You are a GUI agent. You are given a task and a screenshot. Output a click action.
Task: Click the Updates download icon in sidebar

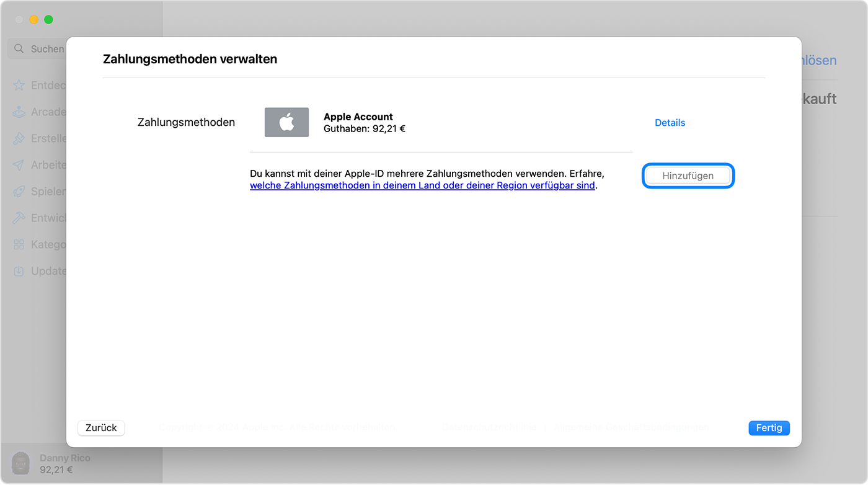coord(19,271)
